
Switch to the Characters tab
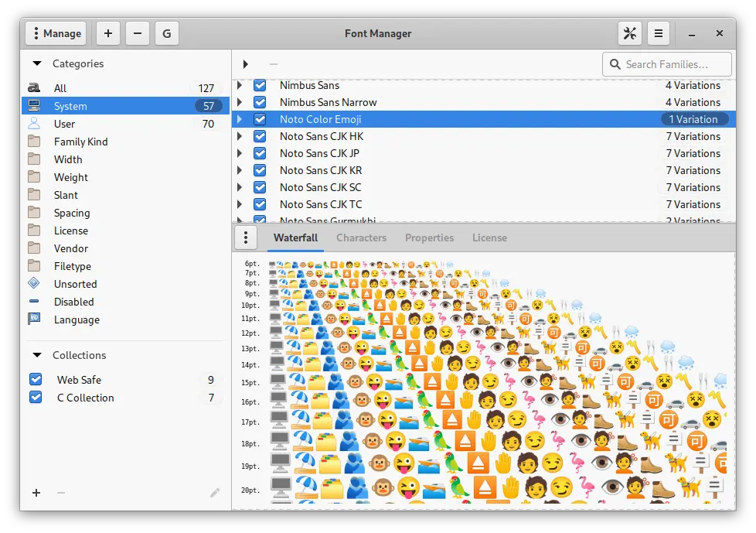[x=361, y=237]
